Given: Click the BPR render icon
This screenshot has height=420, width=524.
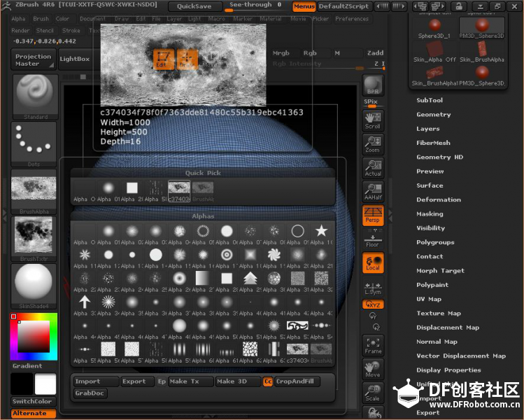Looking at the screenshot, I should (373, 85).
